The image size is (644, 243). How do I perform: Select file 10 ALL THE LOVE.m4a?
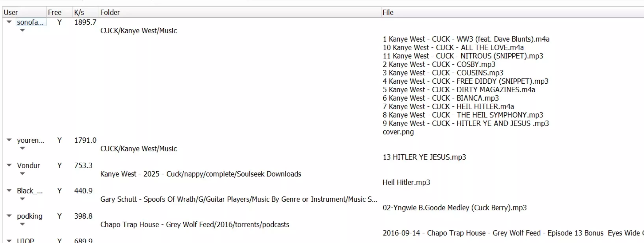click(453, 48)
